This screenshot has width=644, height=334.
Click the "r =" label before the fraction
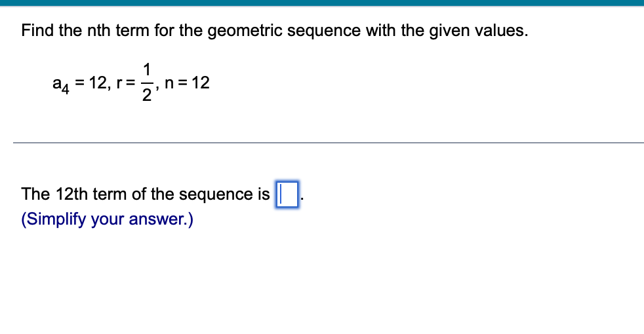pyautogui.click(x=126, y=83)
